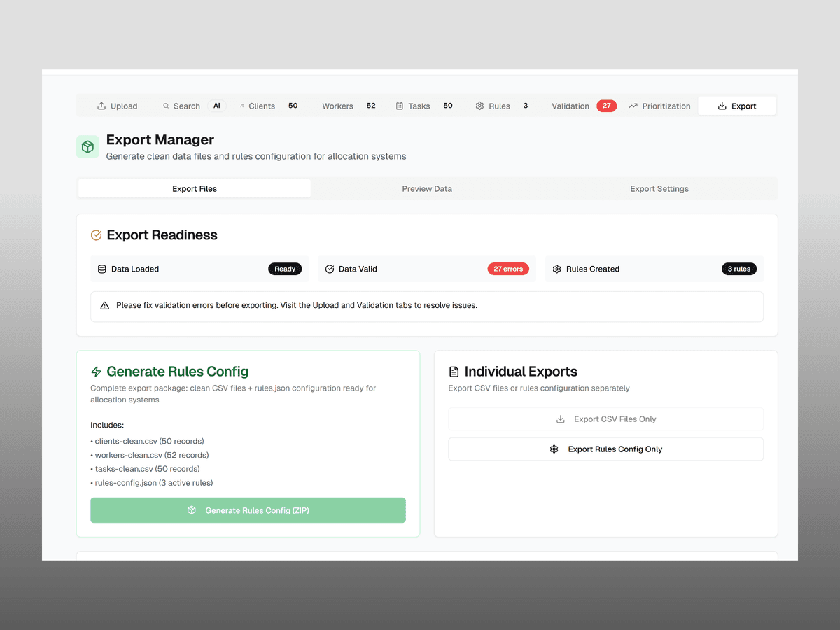Click the prioritization trend arrow icon
The image size is (840, 630).
pyautogui.click(x=633, y=106)
